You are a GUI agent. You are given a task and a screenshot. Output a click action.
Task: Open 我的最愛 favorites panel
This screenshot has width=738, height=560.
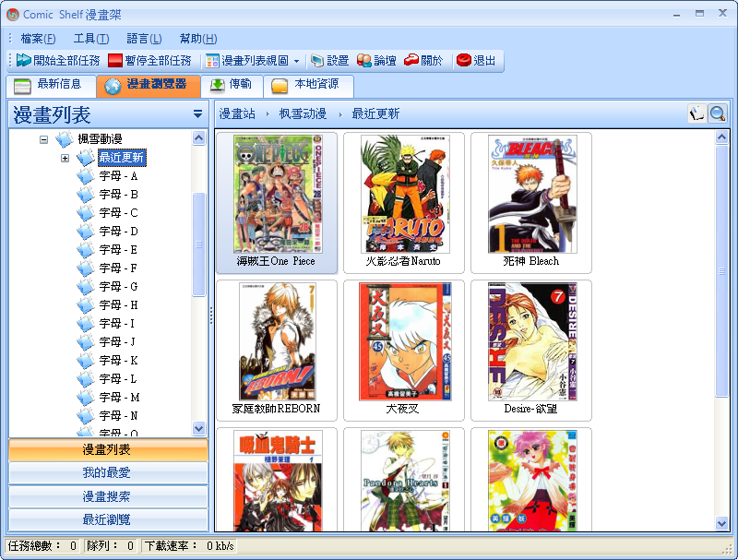(x=104, y=470)
